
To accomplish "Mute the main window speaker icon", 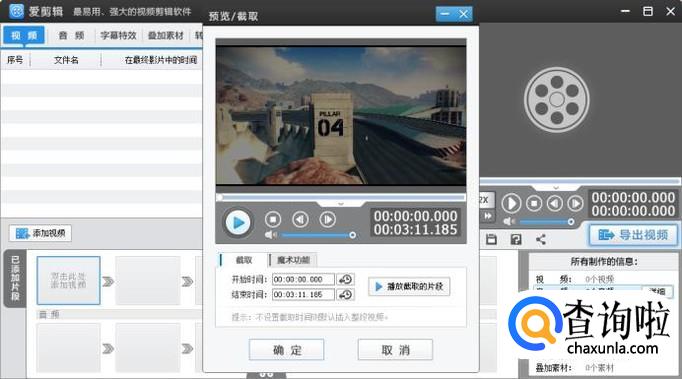I will tap(508, 222).
